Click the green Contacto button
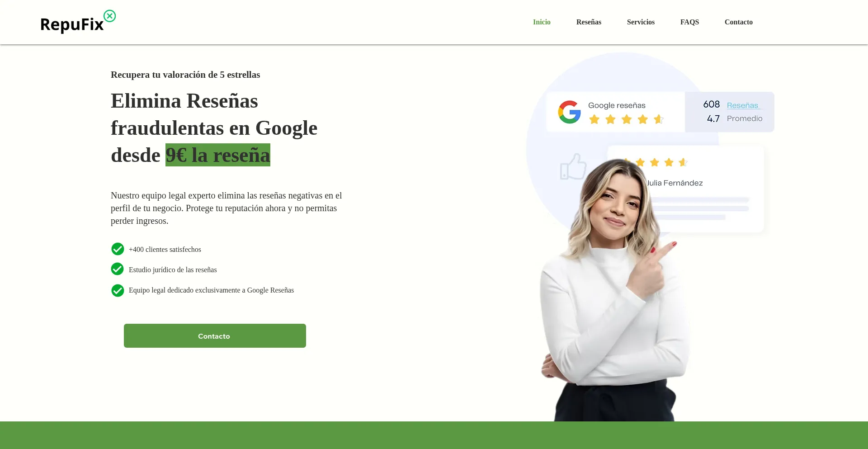 coord(215,336)
